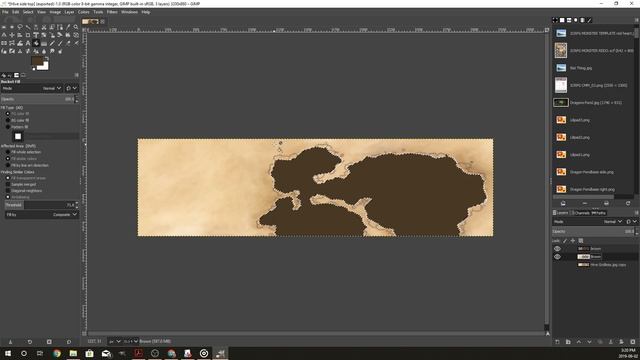This screenshot has width=640, height=360.
Task: Select the Clone stamp tool
Action: (x=20, y=51)
